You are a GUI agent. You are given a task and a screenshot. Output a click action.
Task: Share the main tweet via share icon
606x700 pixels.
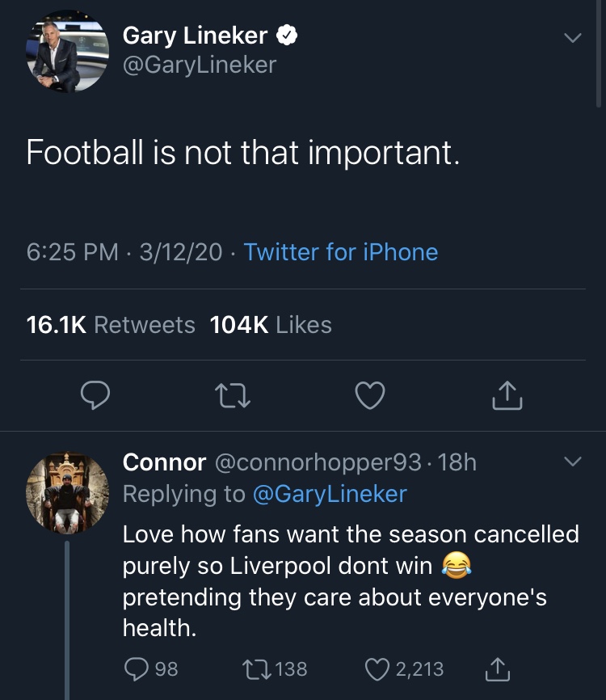tap(507, 395)
